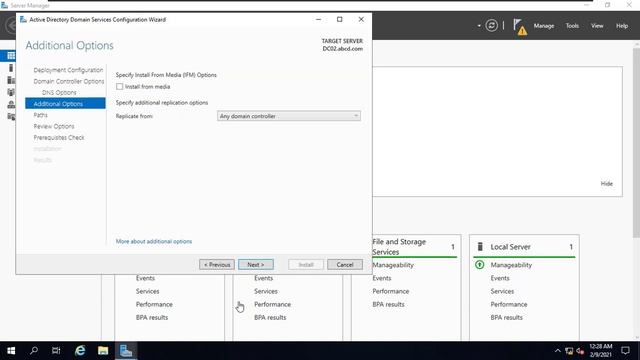Click the network icon in system tray
Screen dimensions: 640x360
pyautogui.click(x=569, y=351)
